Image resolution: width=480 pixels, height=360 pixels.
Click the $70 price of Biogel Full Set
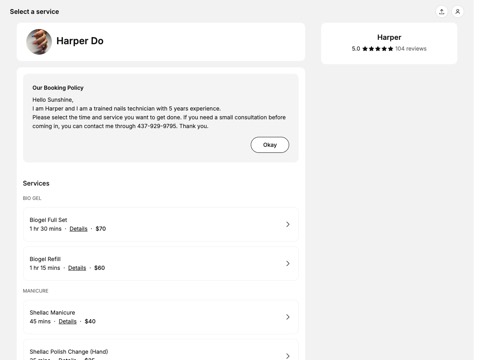[101, 229]
